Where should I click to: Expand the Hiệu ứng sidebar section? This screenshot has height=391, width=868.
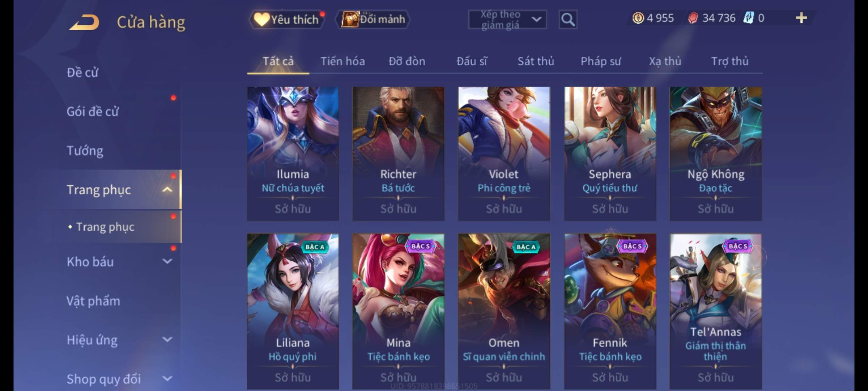[167, 340]
